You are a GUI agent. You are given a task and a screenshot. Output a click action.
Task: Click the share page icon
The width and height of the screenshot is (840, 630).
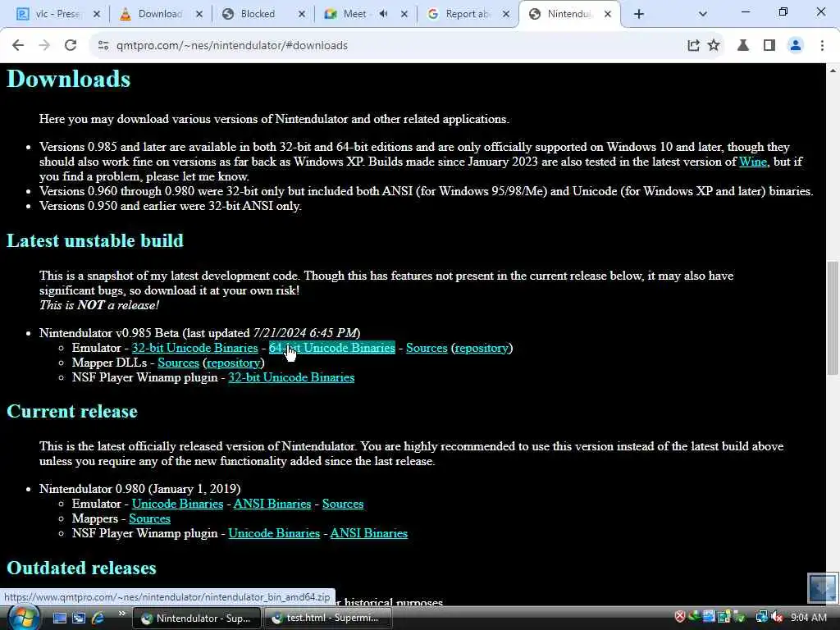[693, 46]
